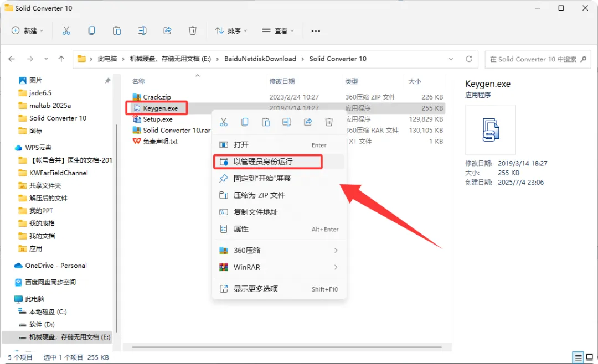Select 打开 in the context menu
598x364 pixels.
point(279,145)
